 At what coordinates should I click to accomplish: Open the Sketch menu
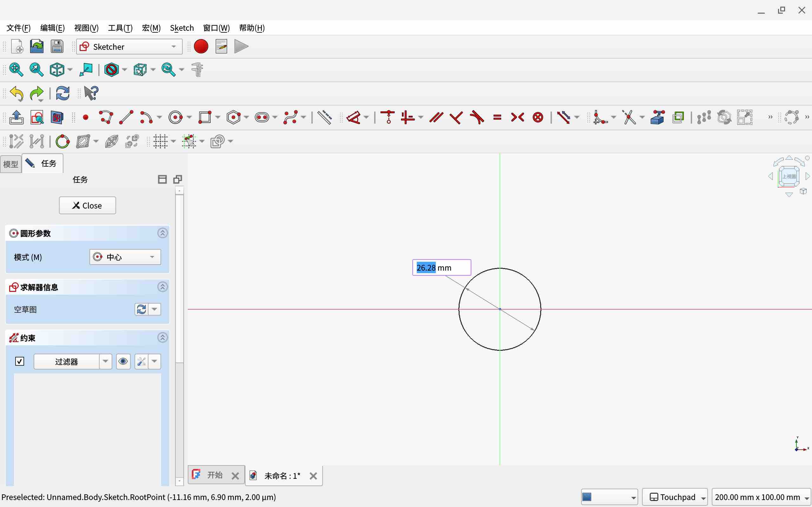coord(181,28)
